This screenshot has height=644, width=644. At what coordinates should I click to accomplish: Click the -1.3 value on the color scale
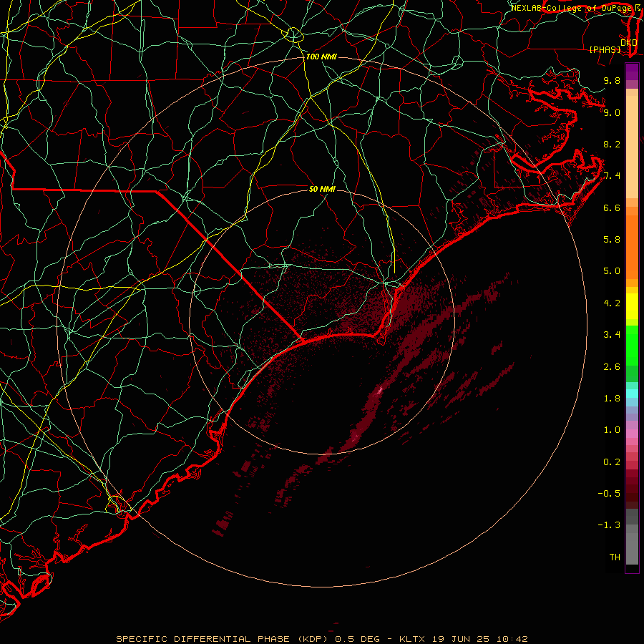[609, 525]
